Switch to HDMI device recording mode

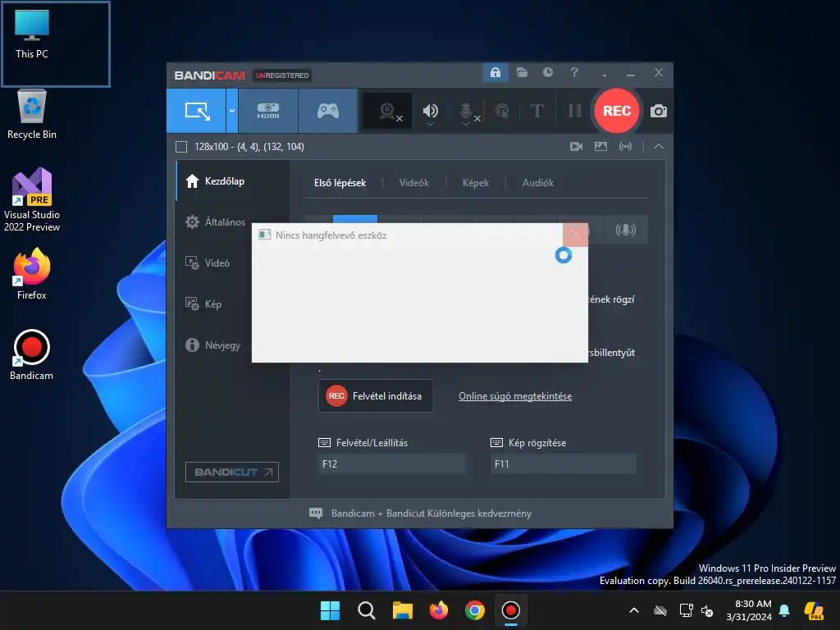(x=268, y=111)
